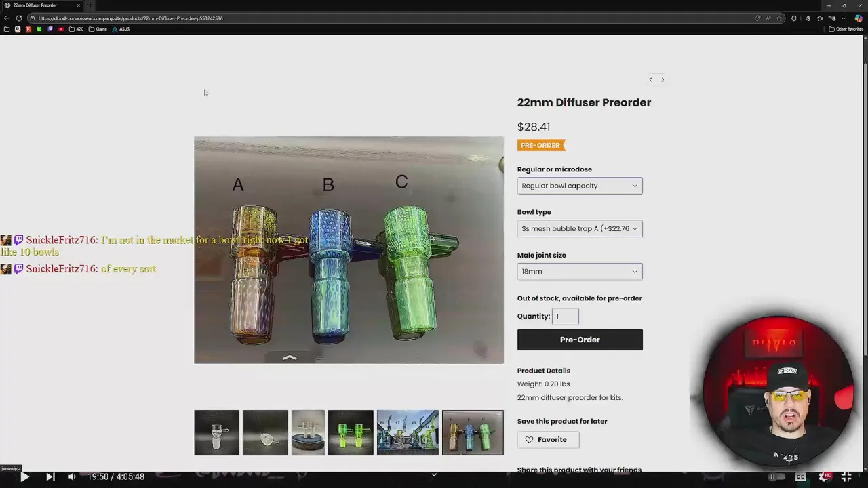The width and height of the screenshot is (868, 488).
Task: Open video settings gear with HD badge
Action: tap(824, 477)
